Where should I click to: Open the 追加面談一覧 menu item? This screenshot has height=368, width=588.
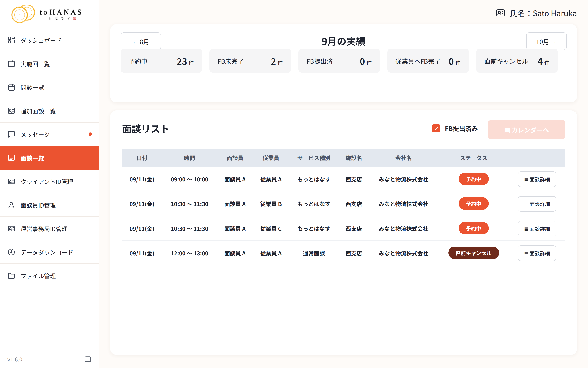coord(50,111)
